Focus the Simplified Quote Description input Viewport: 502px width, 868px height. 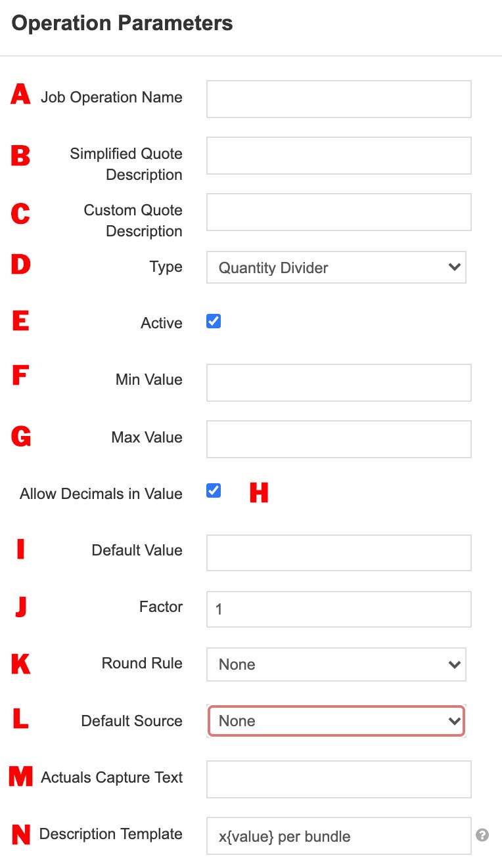point(338,156)
